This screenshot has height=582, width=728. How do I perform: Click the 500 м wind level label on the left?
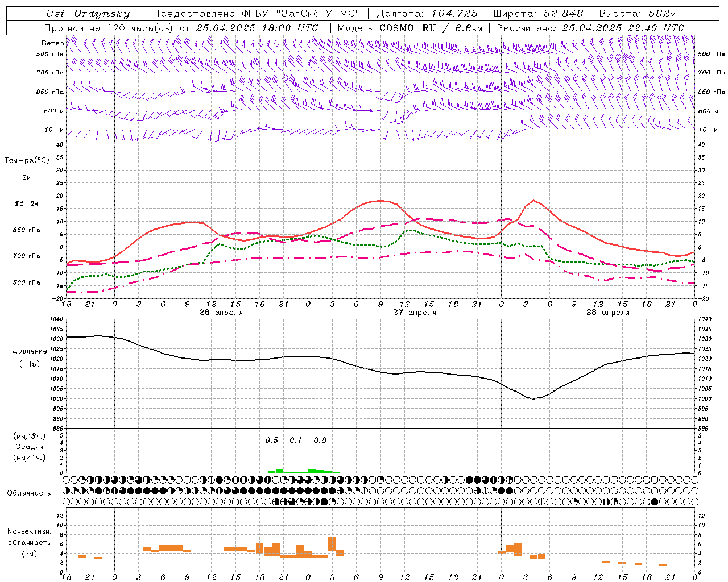tap(54, 111)
